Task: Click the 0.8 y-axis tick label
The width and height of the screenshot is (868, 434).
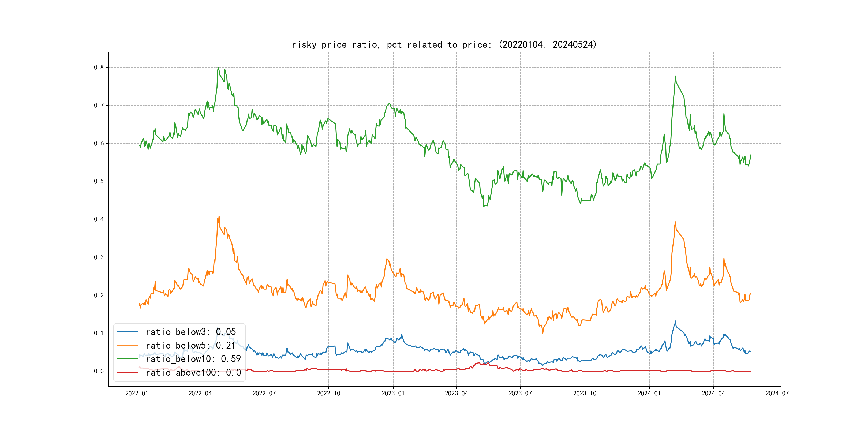Action: tap(99, 68)
